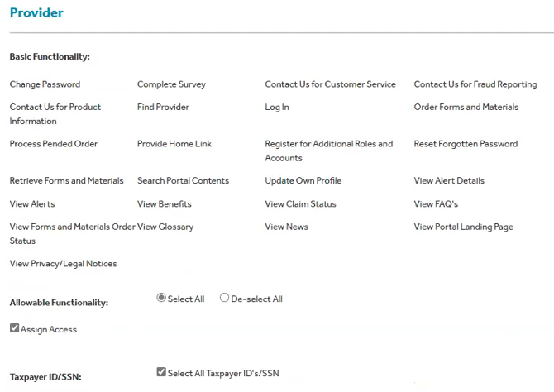Open the View FAQ's link
Image resolution: width=554 pixels, height=392 pixels.
(436, 203)
